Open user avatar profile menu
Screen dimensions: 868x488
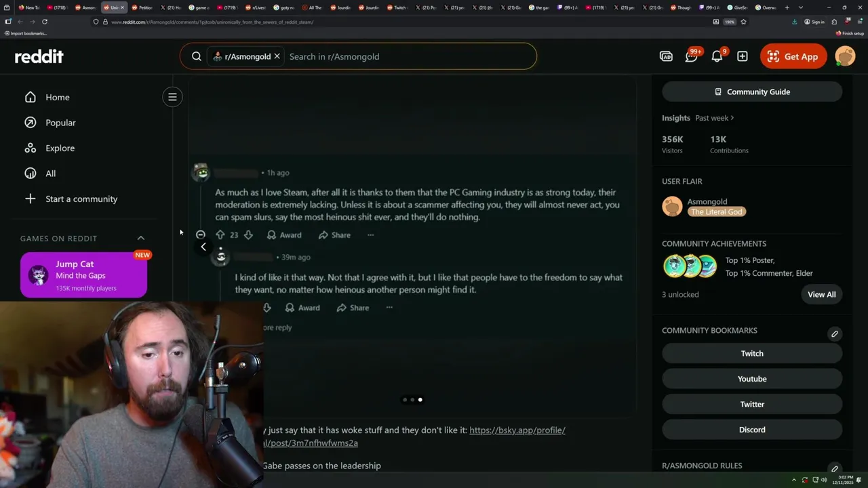(845, 56)
